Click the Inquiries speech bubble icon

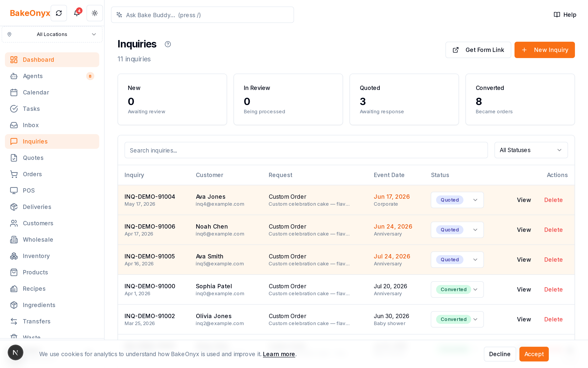click(14, 141)
